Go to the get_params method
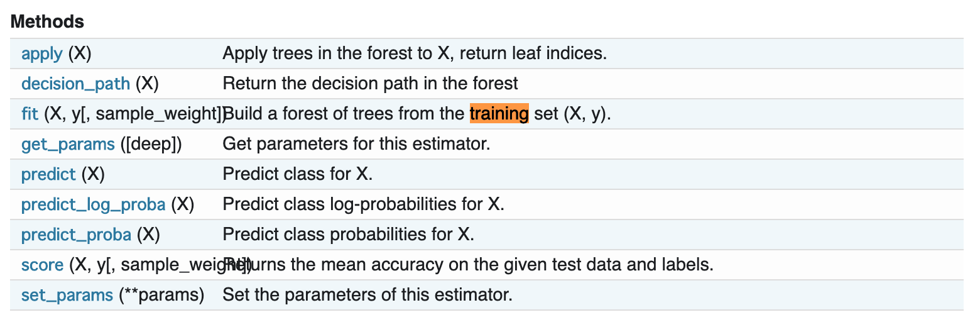The width and height of the screenshot is (980, 322). click(x=68, y=144)
